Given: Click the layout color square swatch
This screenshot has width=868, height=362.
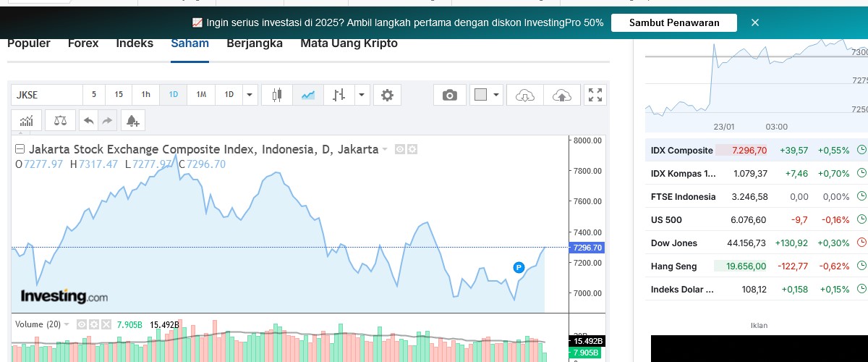Looking at the screenshot, I should pos(481,94).
